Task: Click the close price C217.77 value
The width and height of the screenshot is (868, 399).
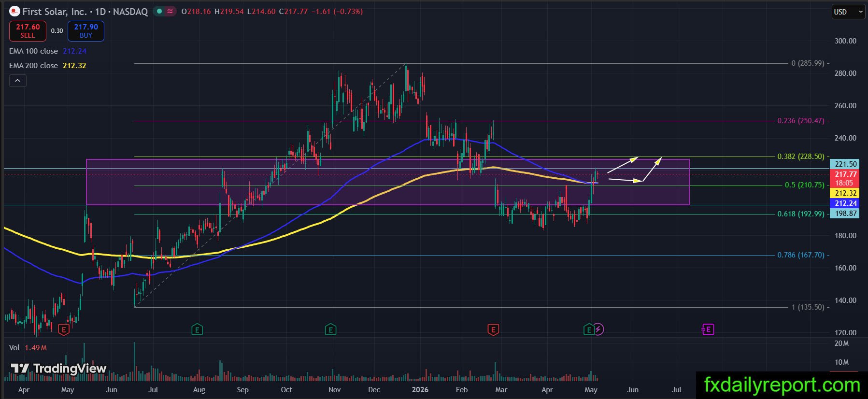Action: pyautogui.click(x=293, y=12)
